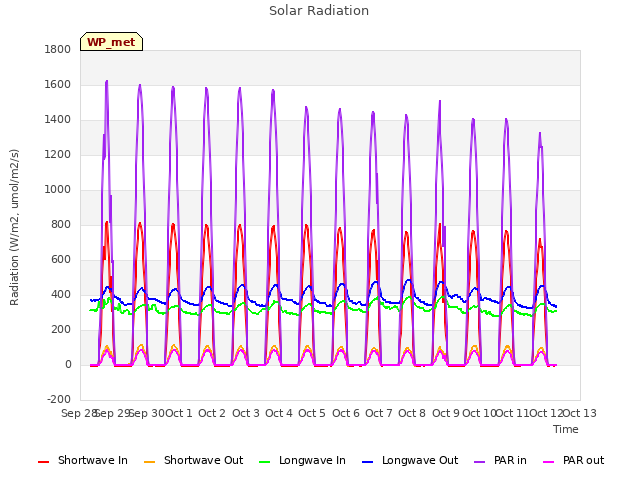The width and height of the screenshot is (640, 480).
Task: Toggle the Longwave In legend entry
Action: coord(302,460)
